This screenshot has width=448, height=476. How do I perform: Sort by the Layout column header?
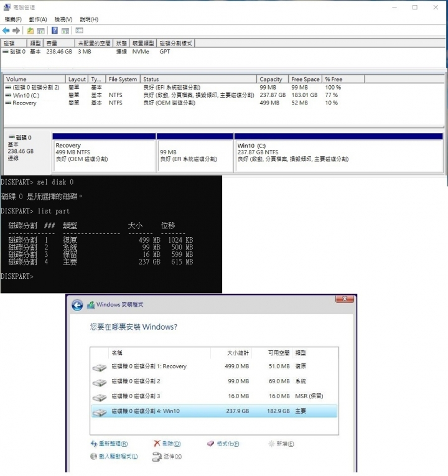pos(77,79)
